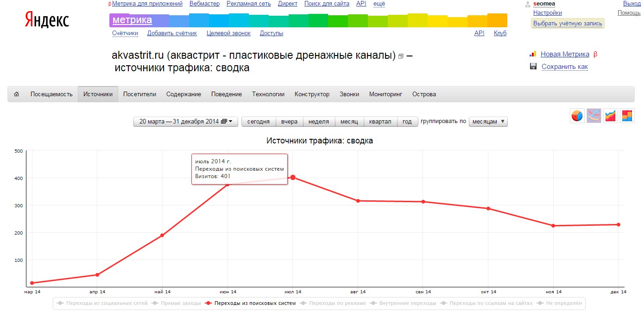Toggle Прямые заходы series in legend
This screenshot has width=644, height=316.
(176, 304)
